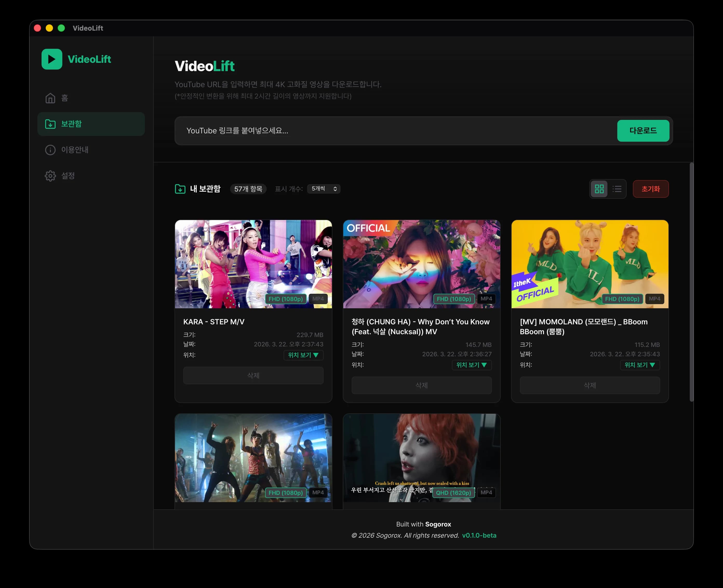Click the date 2026. 3. 22. 오후 2:37:43
The height and width of the screenshot is (588, 723).
(289, 344)
